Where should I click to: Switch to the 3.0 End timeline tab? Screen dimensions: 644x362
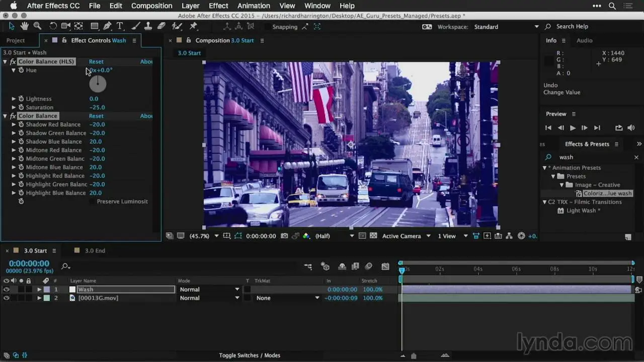tap(95, 250)
